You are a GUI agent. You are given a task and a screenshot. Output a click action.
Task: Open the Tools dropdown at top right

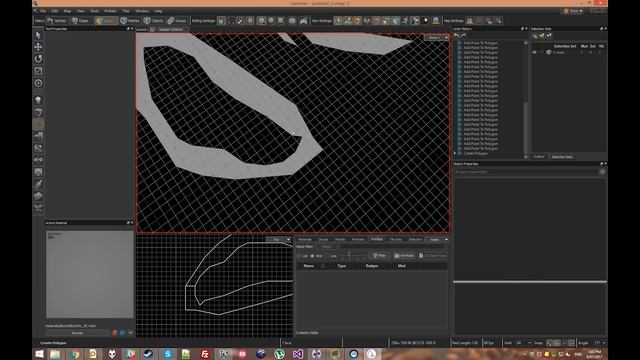pyautogui.click(x=573, y=11)
